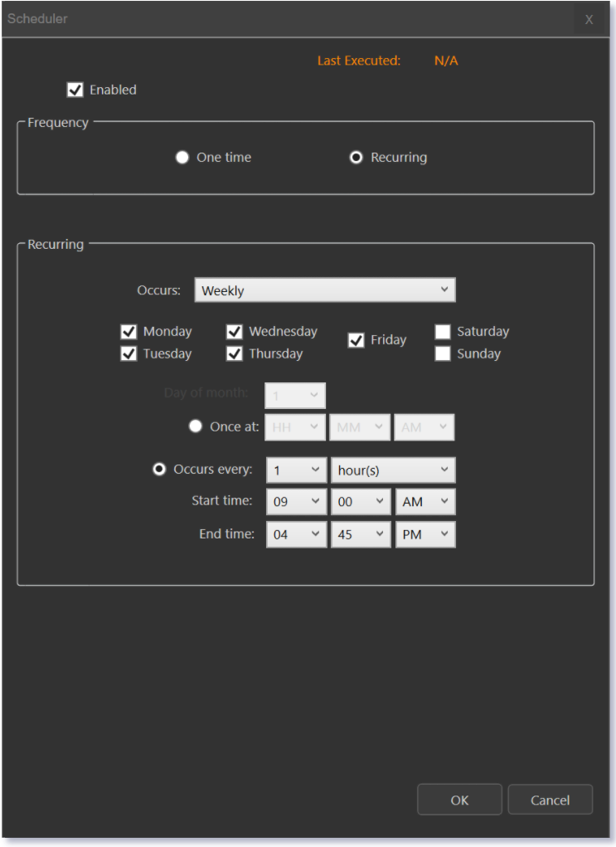Toggle the Enabled checkbox
This screenshot has height=847, width=616.
(x=75, y=90)
